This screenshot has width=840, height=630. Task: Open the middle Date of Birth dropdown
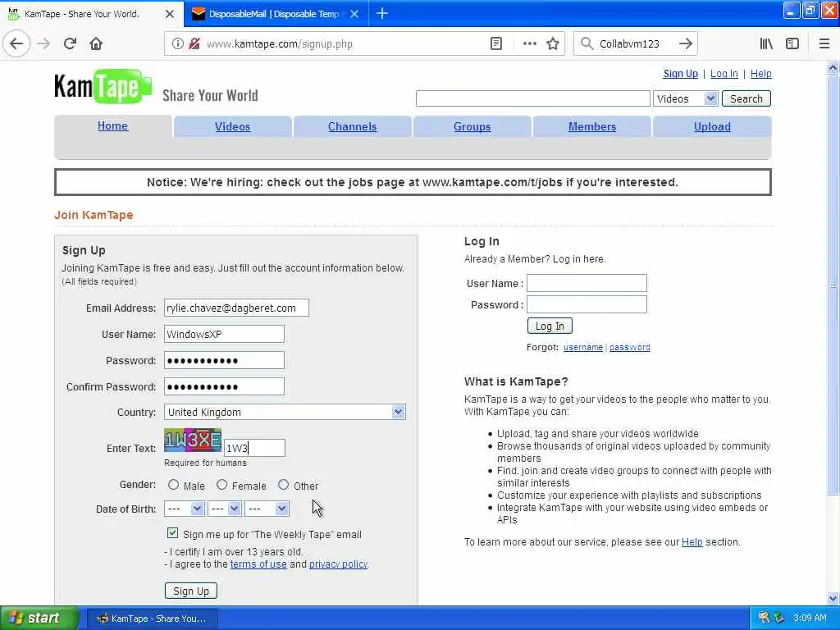tap(225, 509)
